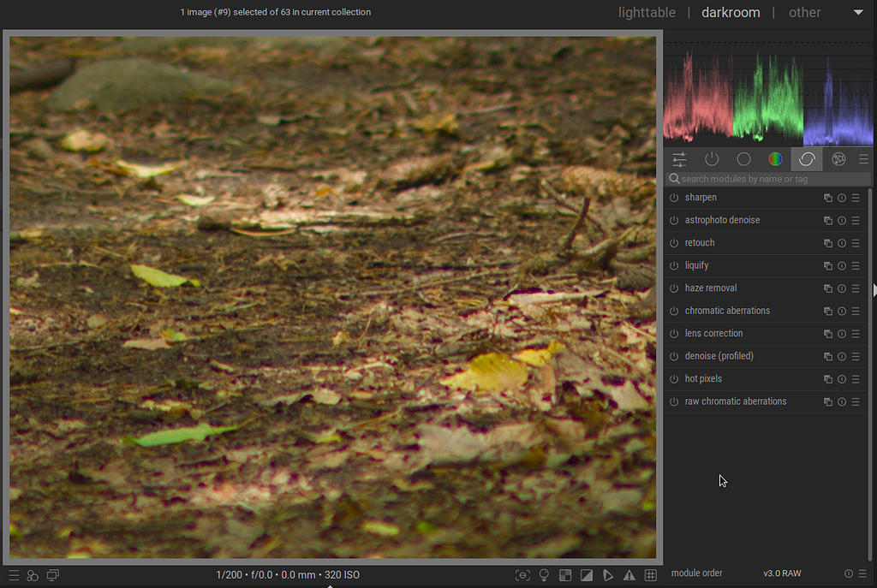The image size is (877, 588).
Task: Click the grid overlay guides icon
Action: coord(650,574)
